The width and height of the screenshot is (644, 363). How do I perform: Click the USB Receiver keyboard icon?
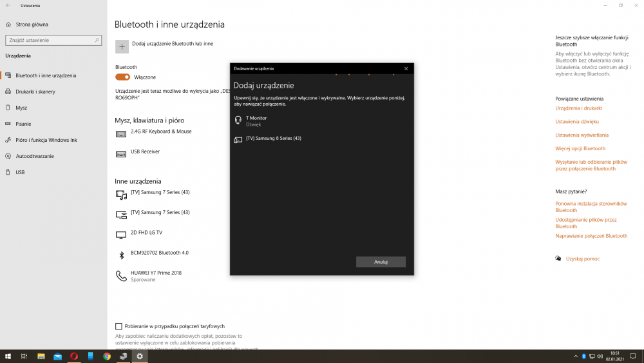[121, 154]
